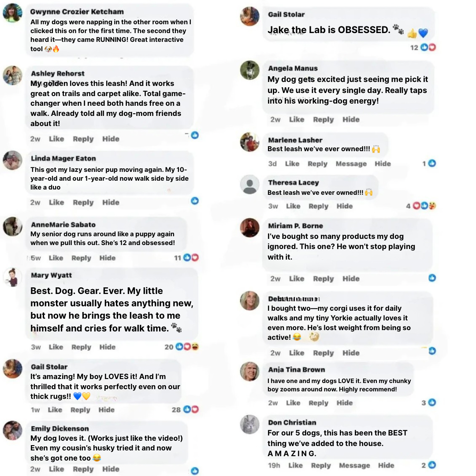The width and height of the screenshot is (476, 476).
Task: Hide Emily Dickenson's comment
Action: 111,469
